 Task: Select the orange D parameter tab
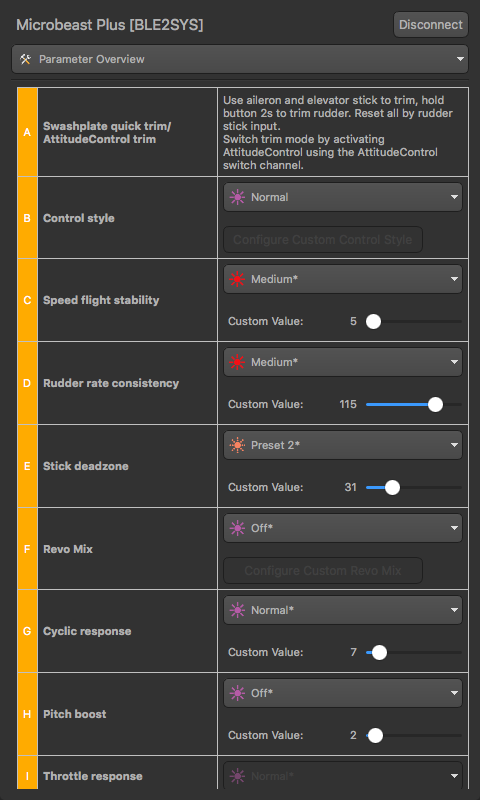click(x=28, y=383)
